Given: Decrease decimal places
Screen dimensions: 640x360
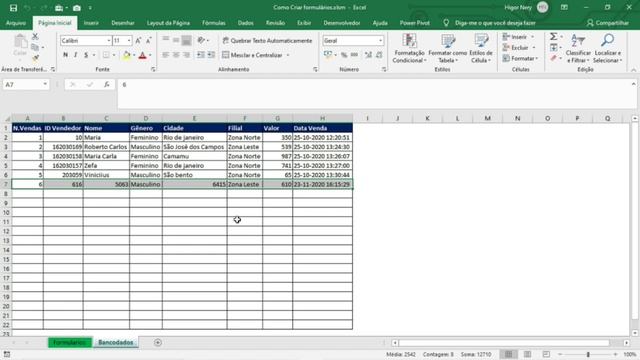Looking at the screenshot, I should point(379,55).
